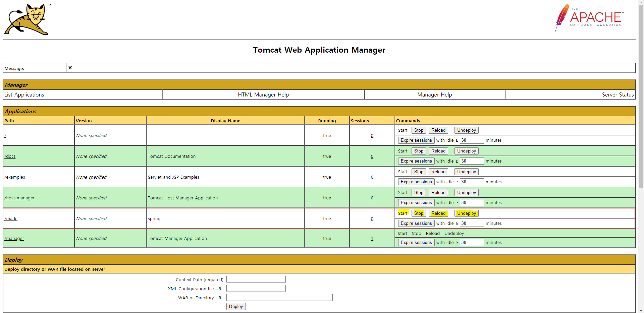Open sessions count 1 for /manager
This screenshot has height=313, width=644.
tap(372, 239)
